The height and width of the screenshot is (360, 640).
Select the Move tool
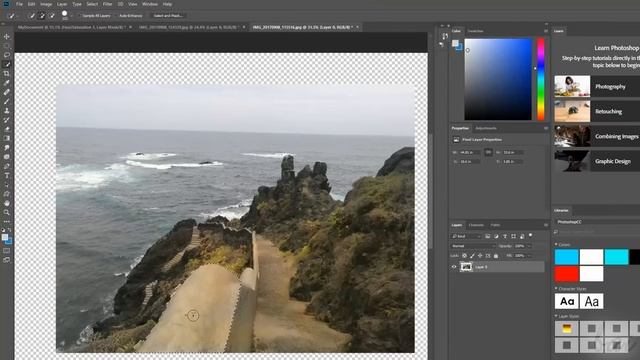coord(7,37)
